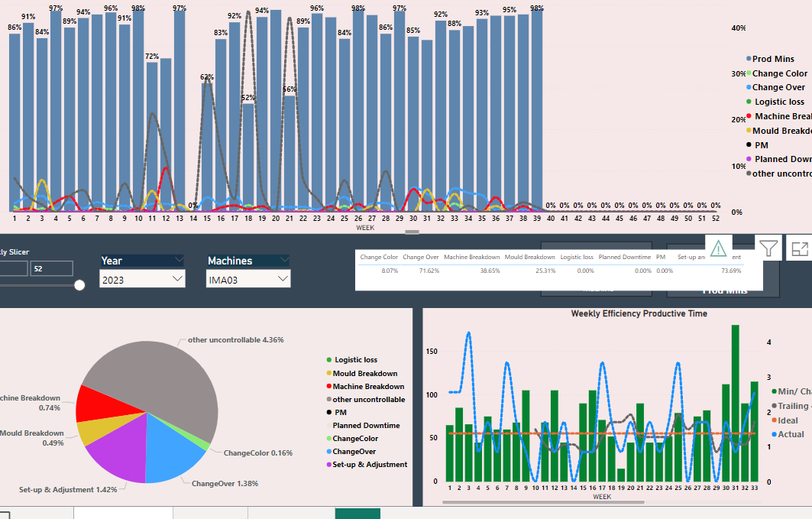Viewport: 812px width, 519px height.
Task: Click the resize grip below the top chart
Action: [x=412, y=232]
